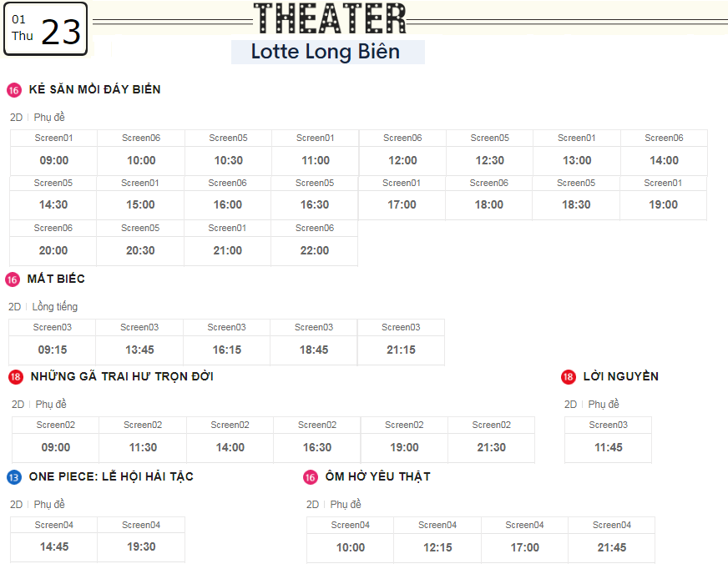Select the 16:00 Screen06 showtime
This screenshot has width=728, height=579.
[x=227, y=198]
